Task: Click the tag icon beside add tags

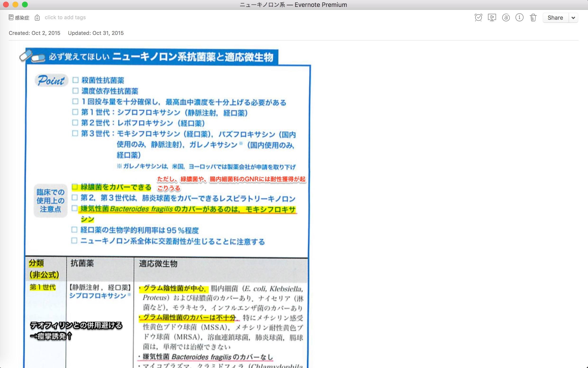Action: pyautogui.click(x=37, y=18)
